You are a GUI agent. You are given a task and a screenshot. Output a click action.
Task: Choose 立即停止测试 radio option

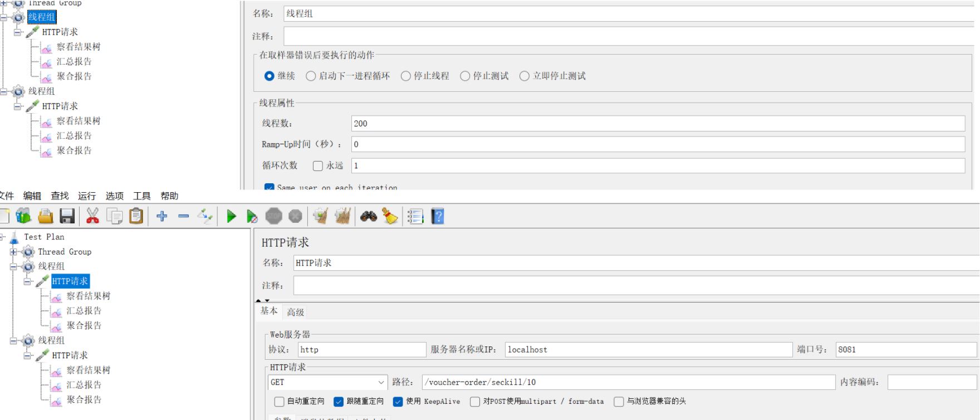[x=524, y=76]
